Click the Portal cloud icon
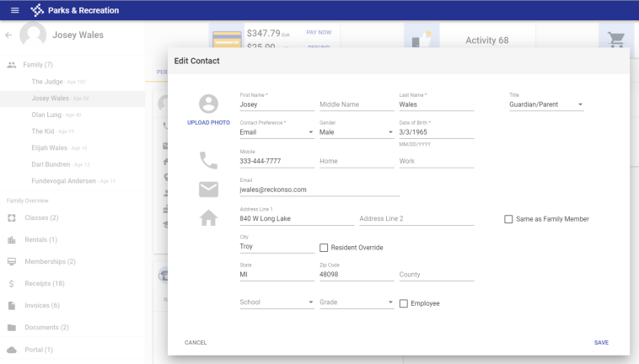Viewport: 639px width, 364px height. click(x=12, y=350)
